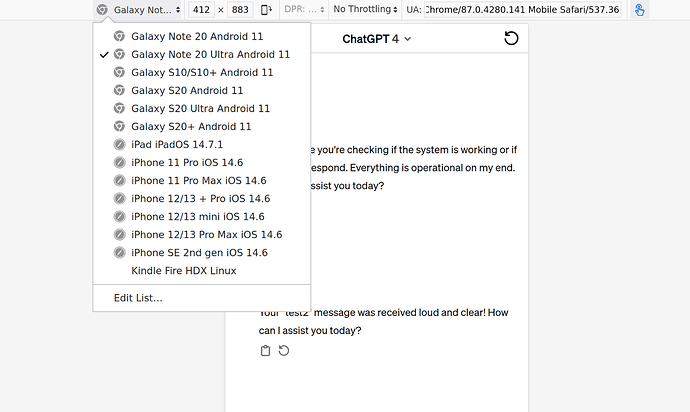
Task: Click the new chat refresh icon in header
Action: click(x=511, y=38)
